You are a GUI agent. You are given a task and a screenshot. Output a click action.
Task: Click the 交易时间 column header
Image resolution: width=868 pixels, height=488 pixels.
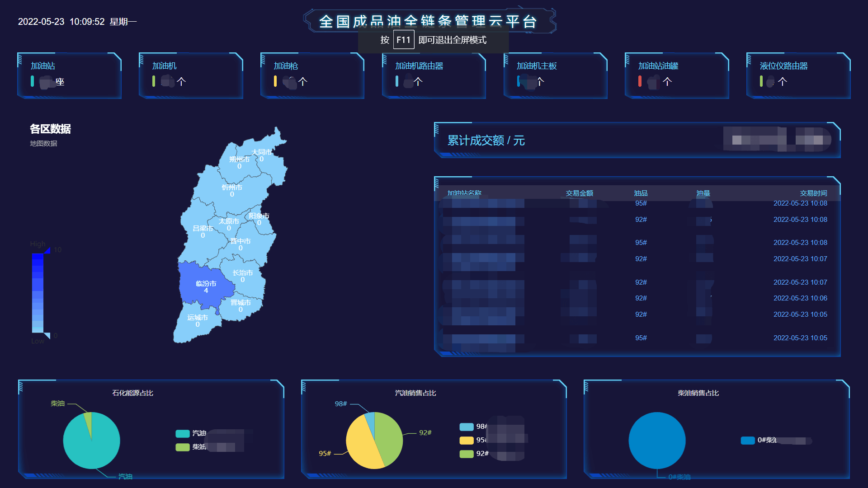tap(813, 193)
